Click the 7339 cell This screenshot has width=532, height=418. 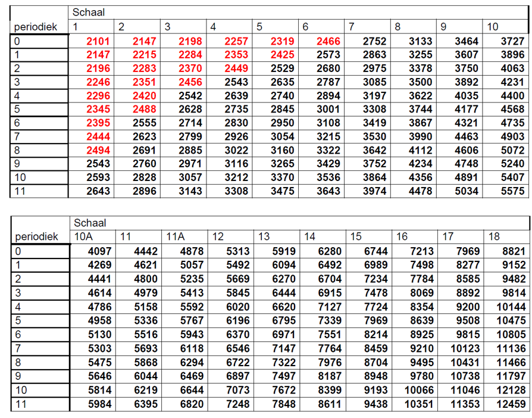point(330,320)
